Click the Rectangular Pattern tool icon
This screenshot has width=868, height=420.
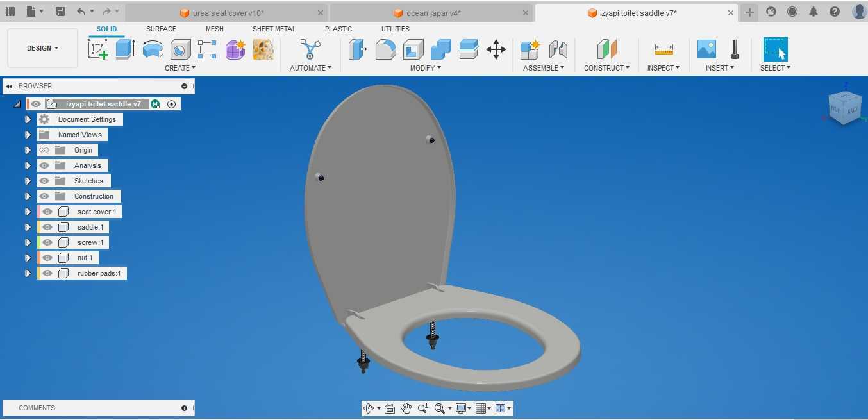(x=207, y=49)
